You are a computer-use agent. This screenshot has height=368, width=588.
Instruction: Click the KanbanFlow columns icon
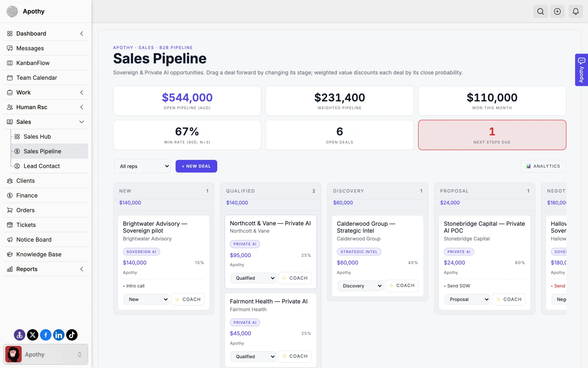(10, 63)
